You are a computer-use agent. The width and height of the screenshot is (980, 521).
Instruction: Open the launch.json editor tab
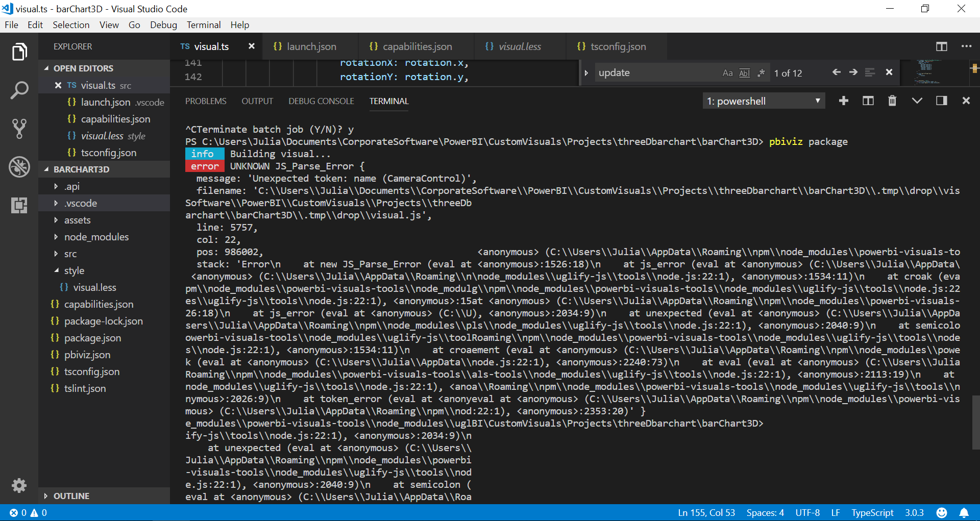click(310, 46)
